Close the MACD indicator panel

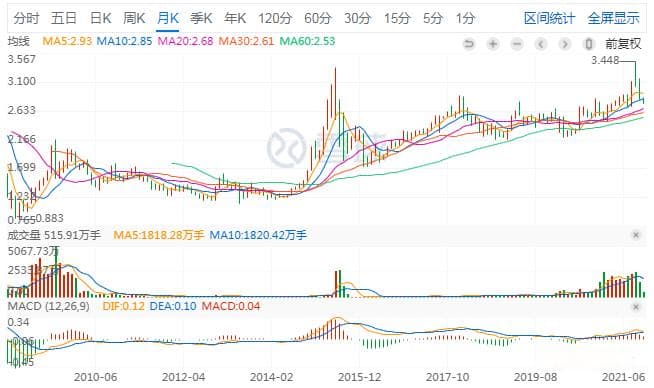click(x=636, y=307)
